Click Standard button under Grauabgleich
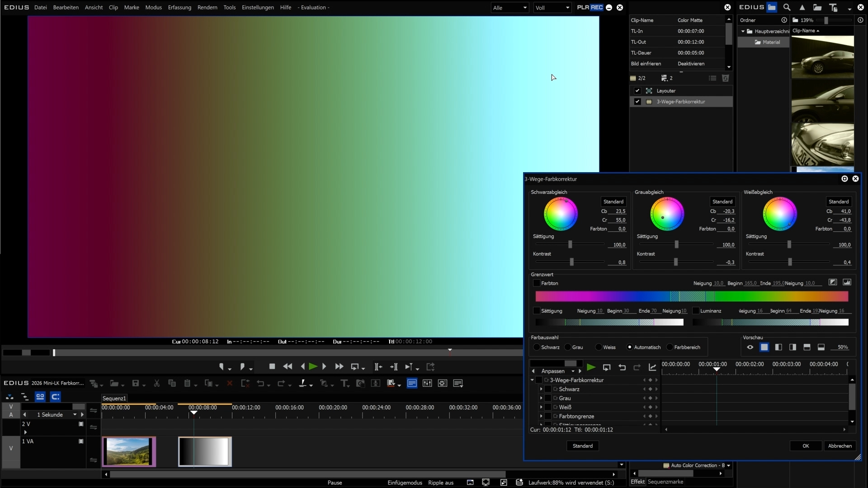The height and width of the screenshot is (488, 868). tap(722, 202)
